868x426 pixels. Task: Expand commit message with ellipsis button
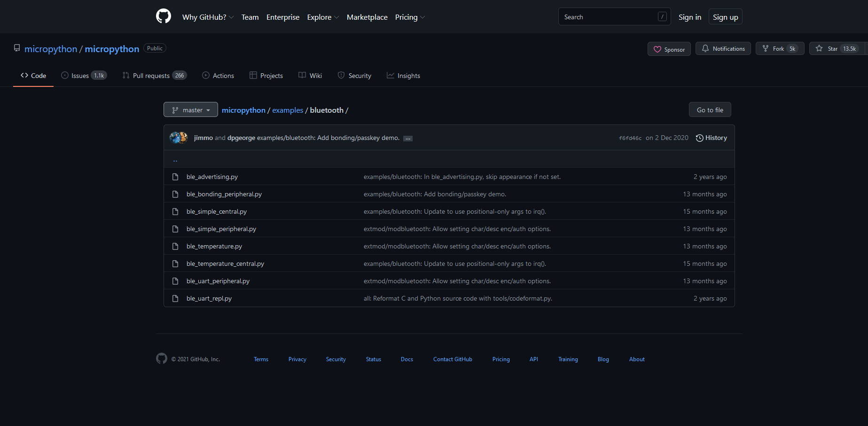408,138
